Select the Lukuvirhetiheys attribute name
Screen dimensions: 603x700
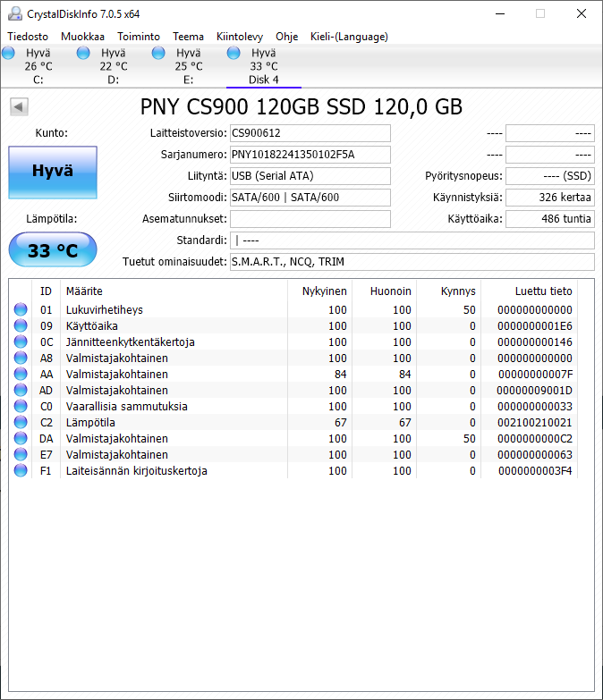point(105,310)
